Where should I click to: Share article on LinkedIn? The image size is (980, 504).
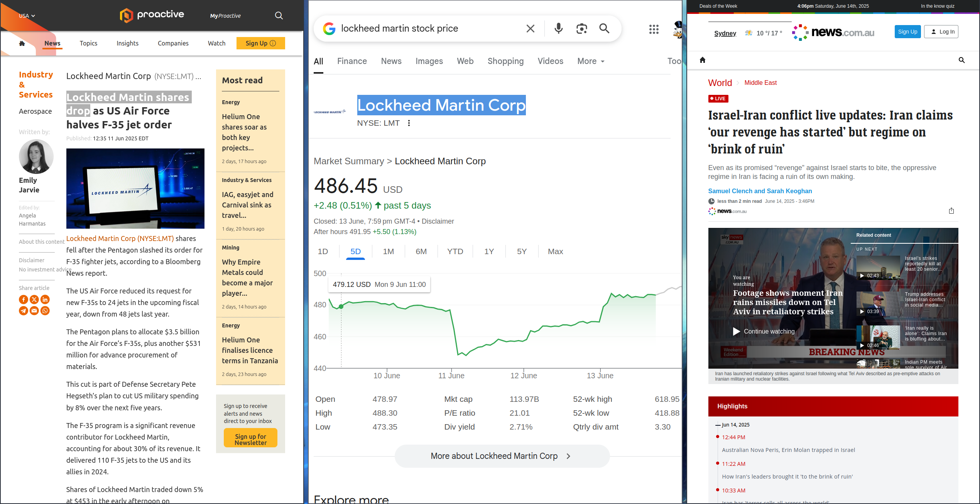pos(45,300)
